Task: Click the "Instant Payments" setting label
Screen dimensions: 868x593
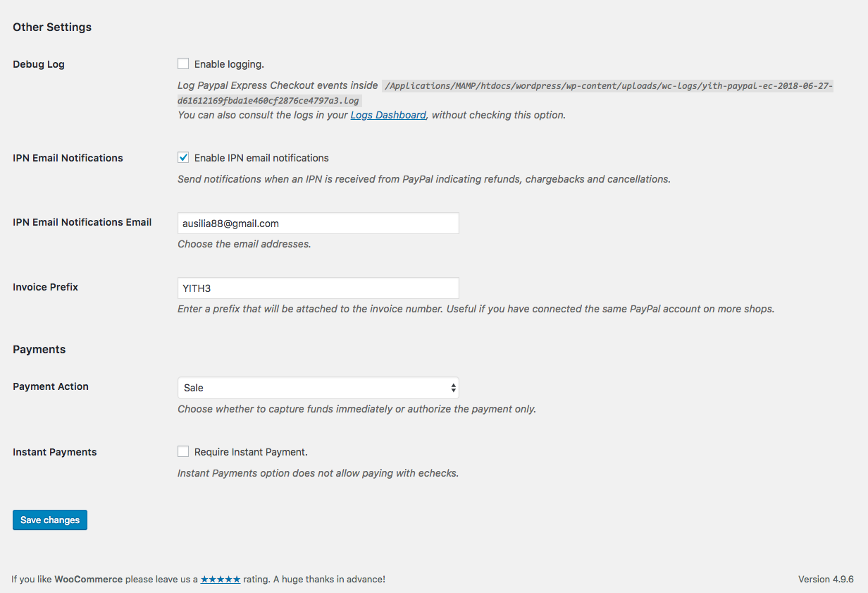Action: [55, 452]
